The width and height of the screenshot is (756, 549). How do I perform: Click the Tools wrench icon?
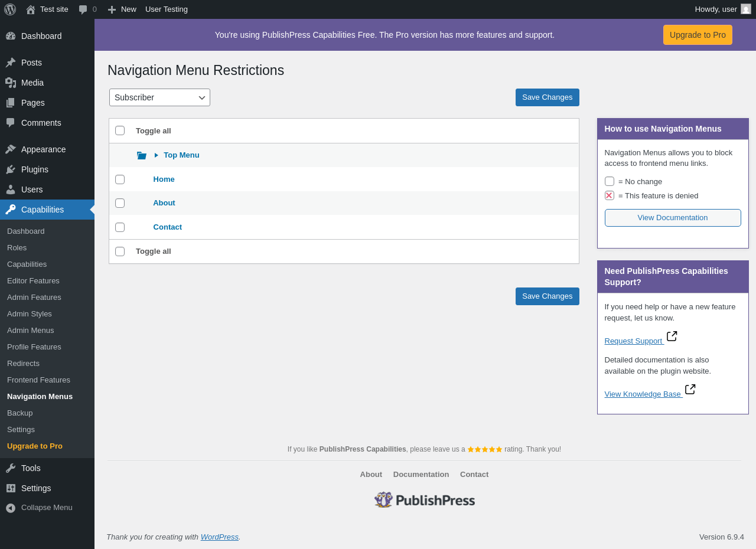point(11,468)
